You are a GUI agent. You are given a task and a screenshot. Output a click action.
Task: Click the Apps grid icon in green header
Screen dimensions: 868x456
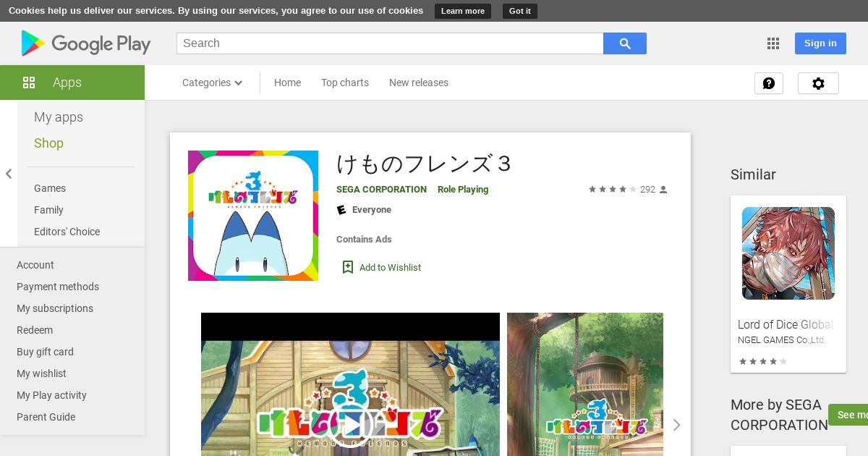pos(29,83)
